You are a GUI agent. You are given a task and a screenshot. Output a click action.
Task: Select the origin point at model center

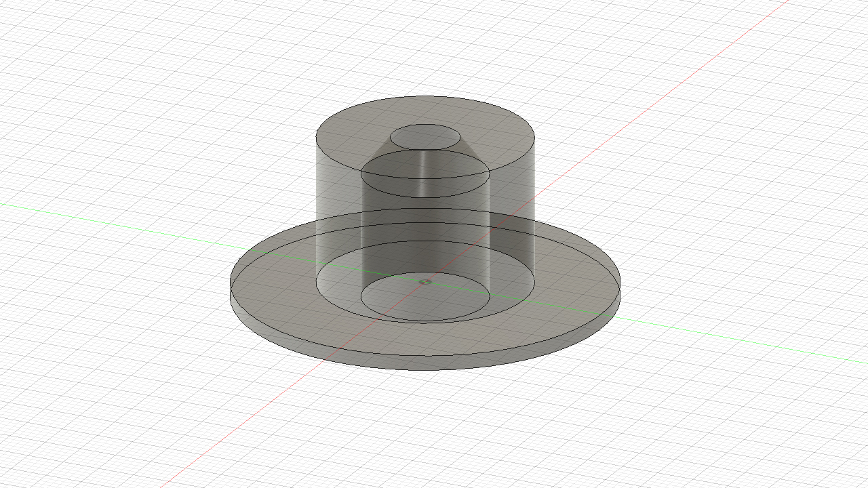coord(426,281)
